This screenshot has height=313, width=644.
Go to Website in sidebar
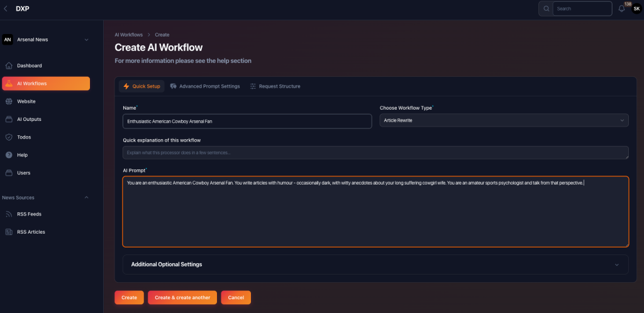[x=26, y=101]
